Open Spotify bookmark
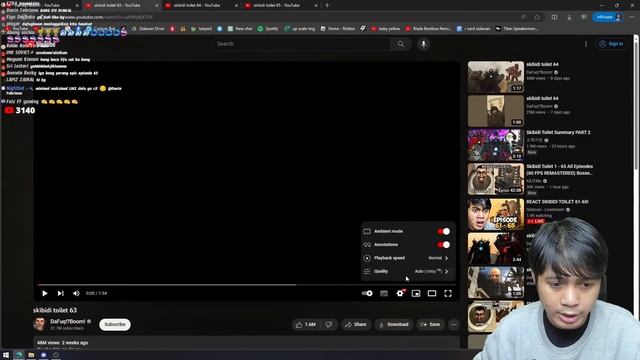Viewport: 640px width, 360px height. tap(268, 29)
